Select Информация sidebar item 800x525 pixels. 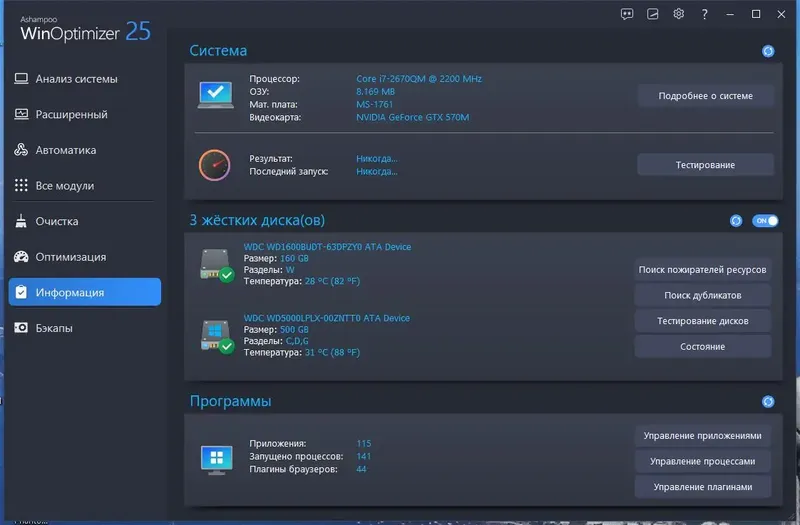(85, 292)
